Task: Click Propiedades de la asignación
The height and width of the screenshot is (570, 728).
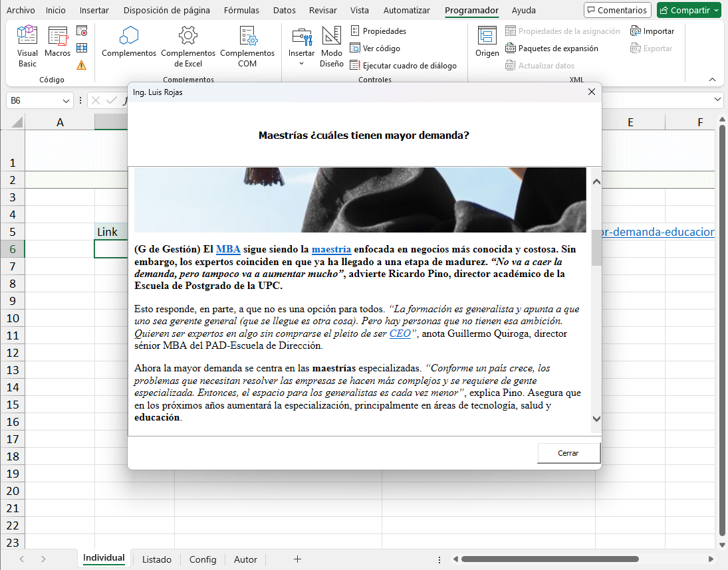Action: [562, 31]
